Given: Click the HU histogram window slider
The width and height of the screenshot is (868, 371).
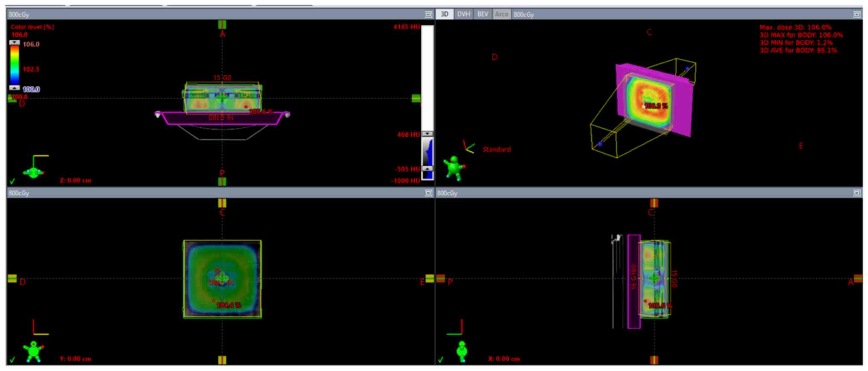Looking at the screenshot, I should click(427, 151).
